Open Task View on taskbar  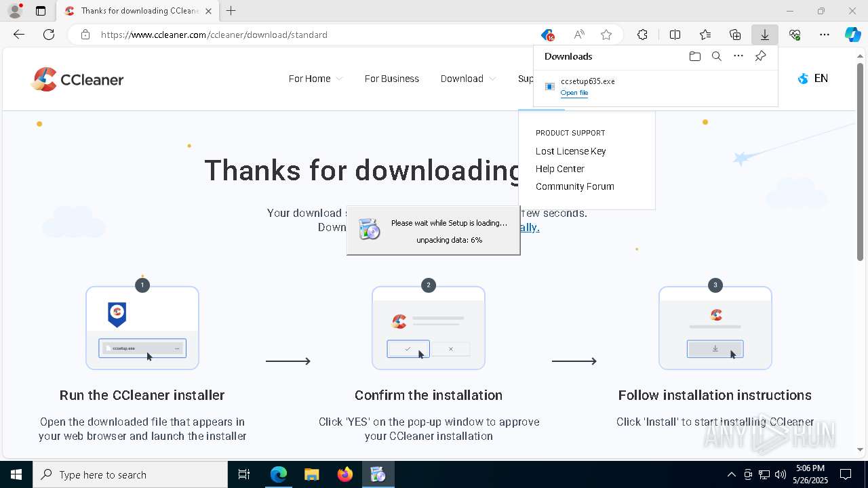(x=244, y=474)
